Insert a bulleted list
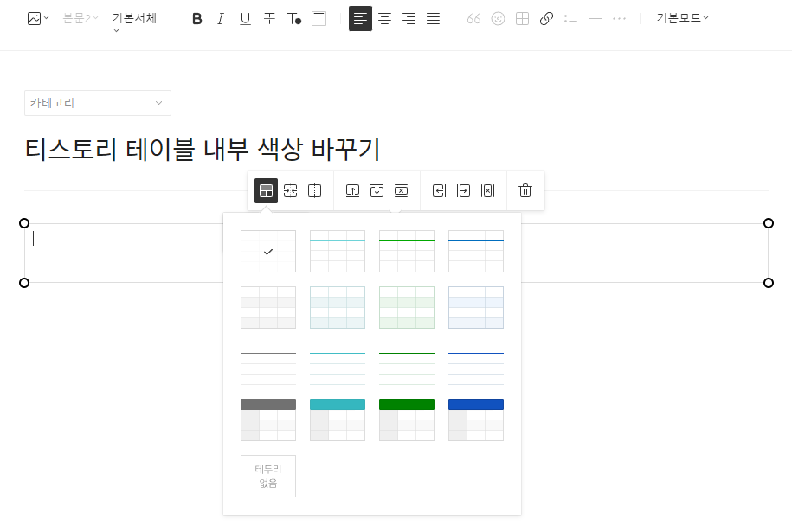Screen dimensions: 792x532 [570, 19]
